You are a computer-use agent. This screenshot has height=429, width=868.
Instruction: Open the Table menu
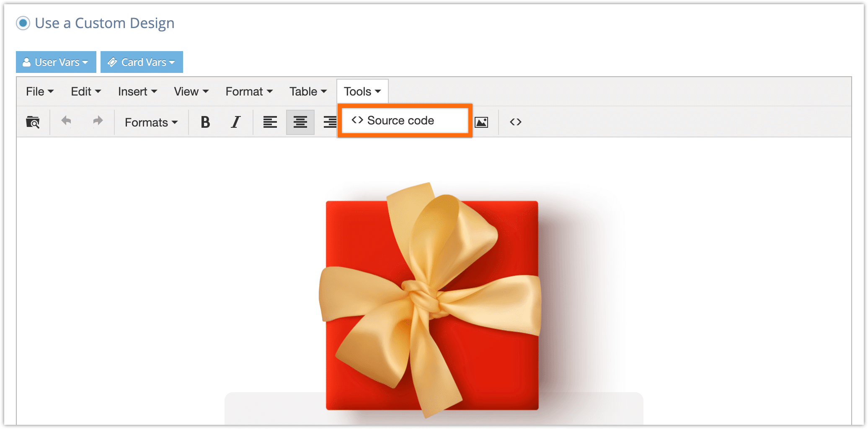pos(308,91)
